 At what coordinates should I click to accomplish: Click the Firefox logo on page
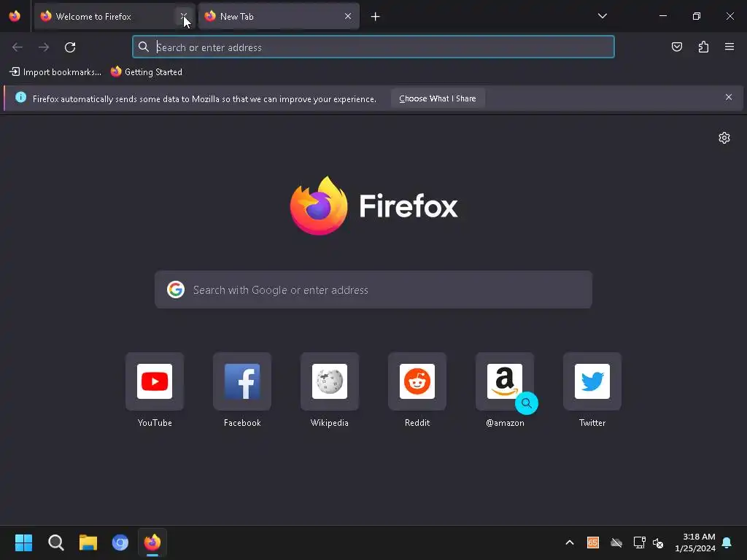click(373, 206)
